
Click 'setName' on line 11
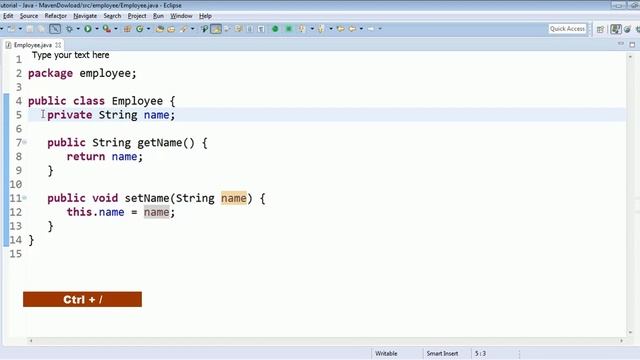(147, 198)
